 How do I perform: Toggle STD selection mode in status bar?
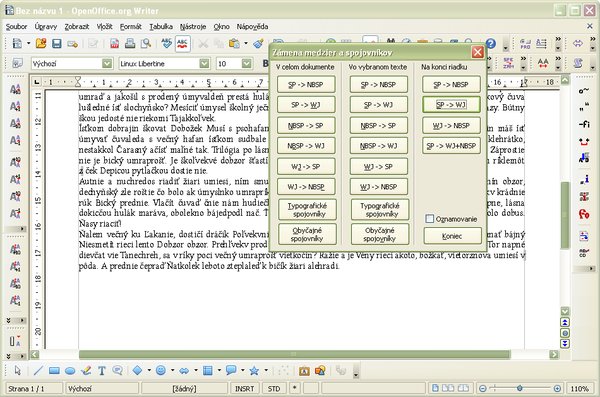(274, 389)
